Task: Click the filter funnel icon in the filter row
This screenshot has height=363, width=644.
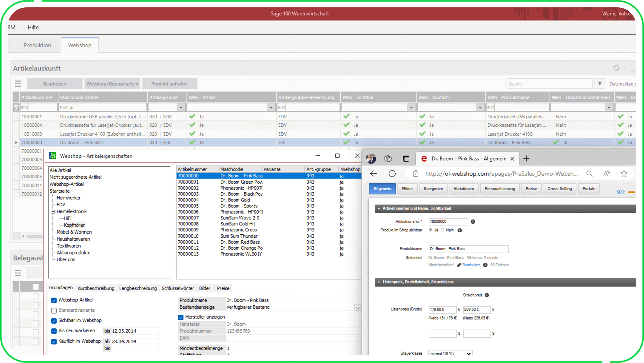Action: pyautogui.click(x=16, y=107)
